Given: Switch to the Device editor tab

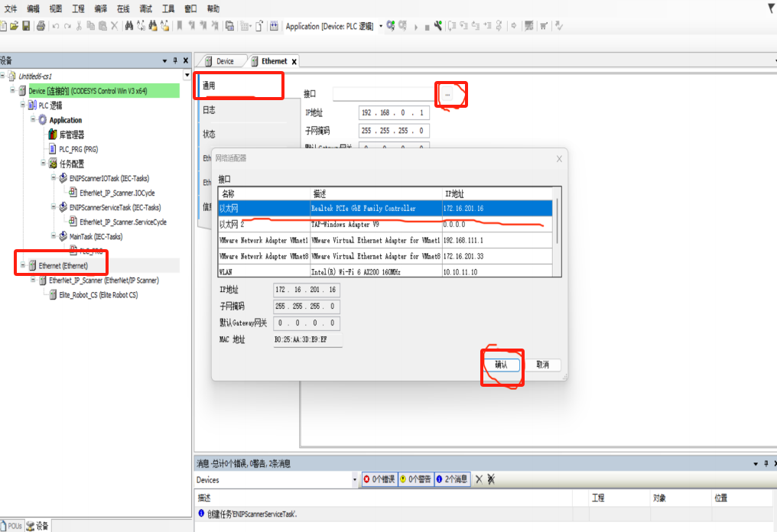Looking at the screenshot, I should pos(223,61).
